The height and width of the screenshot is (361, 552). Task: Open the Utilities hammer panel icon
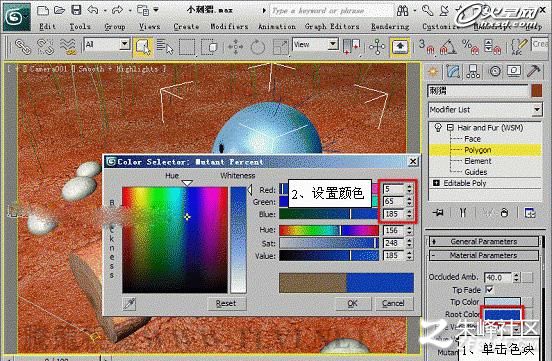[534, 71]
